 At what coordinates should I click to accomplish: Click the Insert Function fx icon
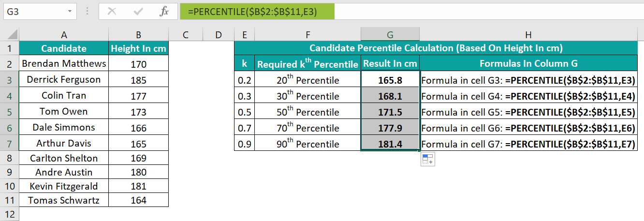click(164, 11)
